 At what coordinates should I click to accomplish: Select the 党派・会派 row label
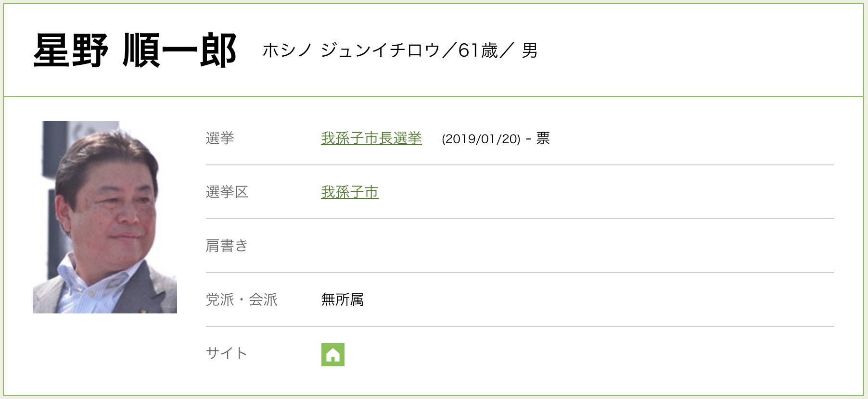[242, 300]
